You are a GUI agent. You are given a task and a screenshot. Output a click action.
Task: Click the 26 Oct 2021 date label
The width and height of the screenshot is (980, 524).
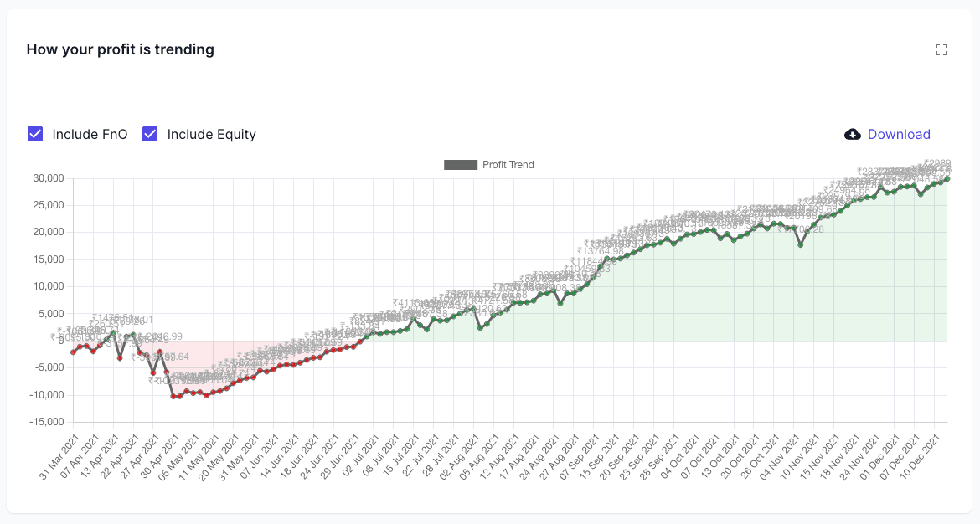click(x=758, y=458)
